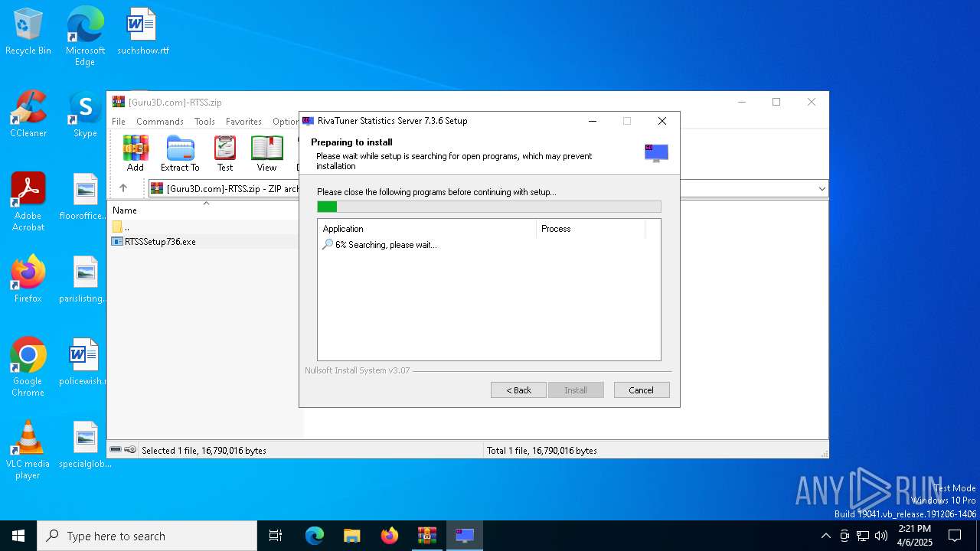Open the notification center
The image size is (980, 551).
pos(955,536)
